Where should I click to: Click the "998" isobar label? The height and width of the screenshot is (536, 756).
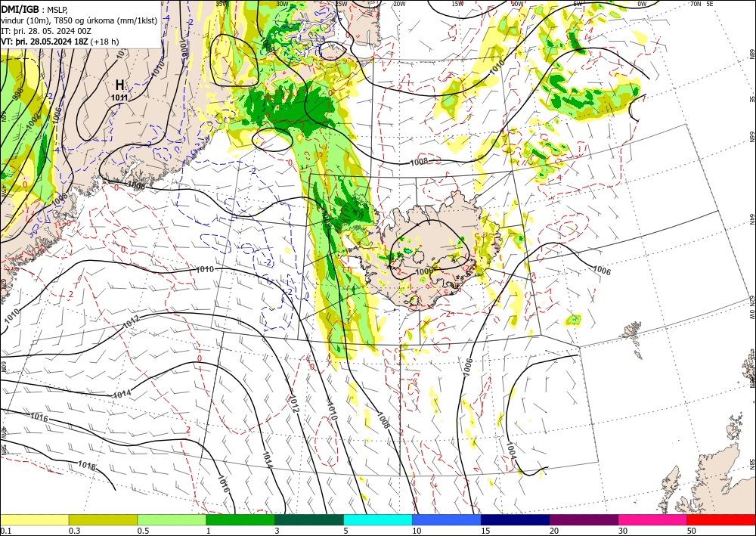17,95
